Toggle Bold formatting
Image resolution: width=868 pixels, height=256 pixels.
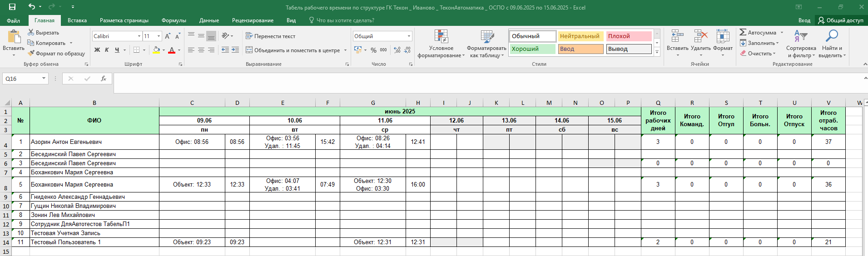[97, 50]
